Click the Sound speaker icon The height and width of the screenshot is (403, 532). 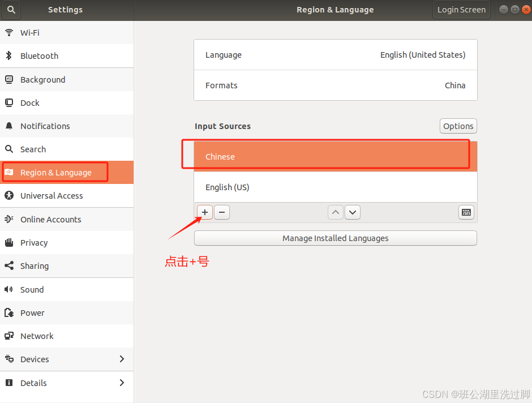[9, 289]
